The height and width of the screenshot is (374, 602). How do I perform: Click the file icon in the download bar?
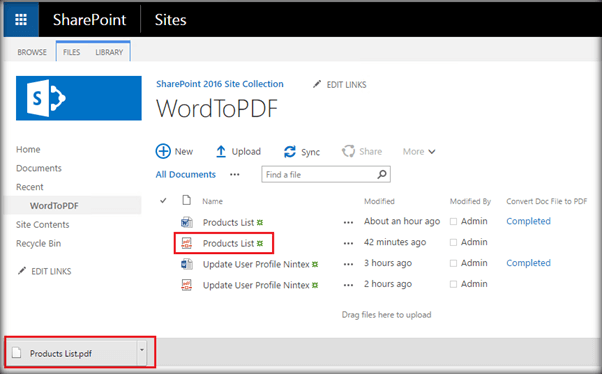click(17, 352)
